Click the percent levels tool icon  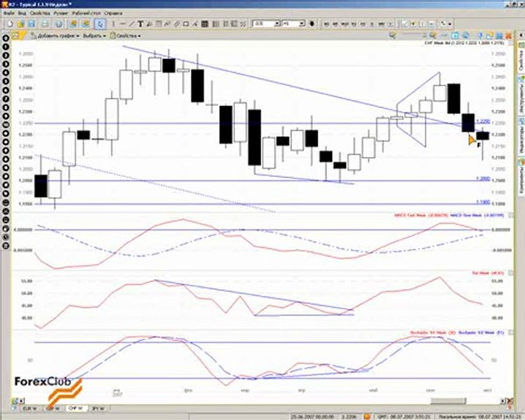click(x=243, y=24)
